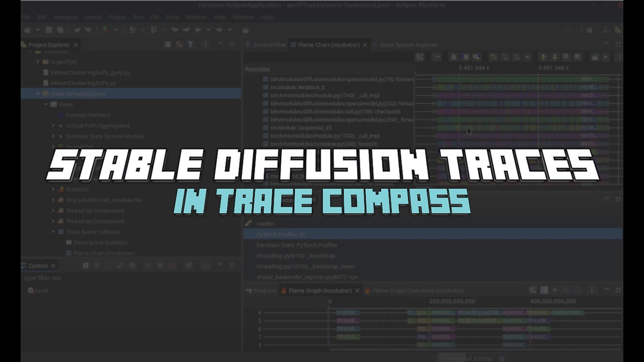Click time axis label '5 461 344 s'
This screenshot has height=362, width=644.
pos(473,68)
